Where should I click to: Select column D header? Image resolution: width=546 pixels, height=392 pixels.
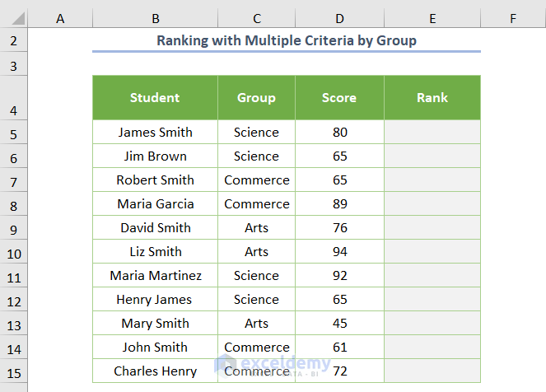(x=339, y=18)
